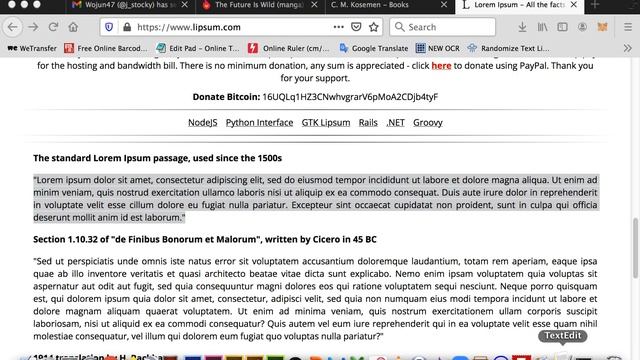
Task: Open Free Online Barcode bookmark
Action: [106, 48]
